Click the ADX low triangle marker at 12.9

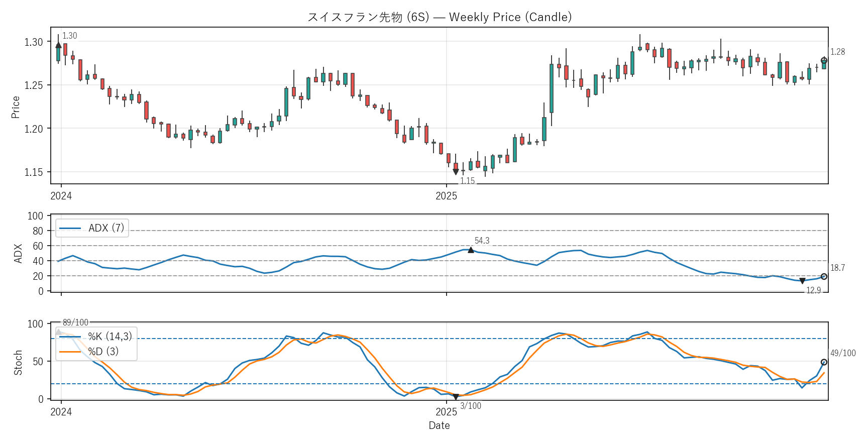coord(802,281)
